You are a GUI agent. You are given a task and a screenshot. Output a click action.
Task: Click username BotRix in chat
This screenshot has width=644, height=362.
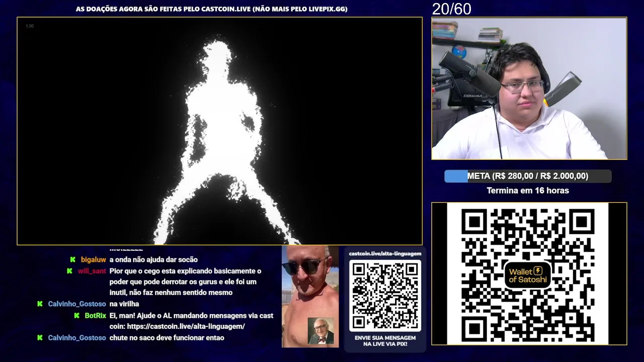coord(96,316)
